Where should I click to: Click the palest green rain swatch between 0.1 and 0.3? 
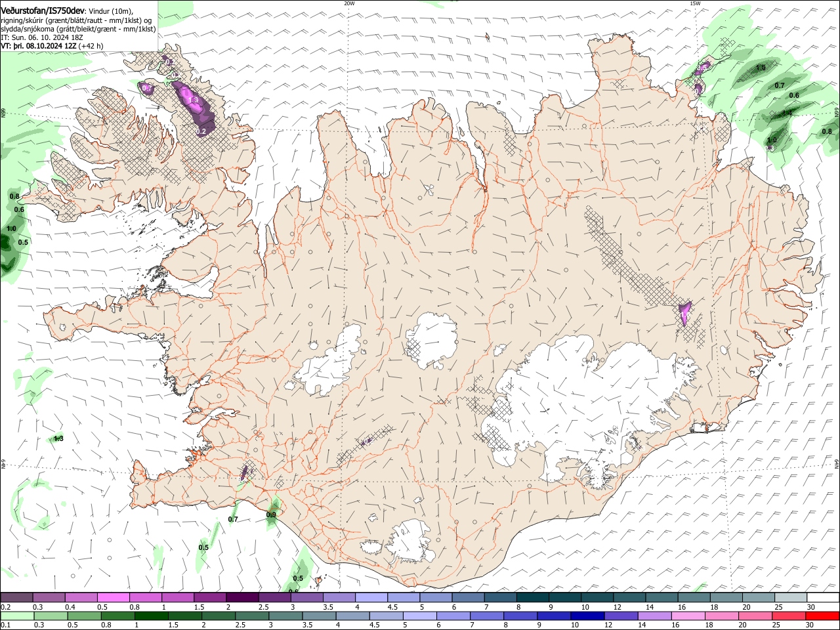point(17,616)
